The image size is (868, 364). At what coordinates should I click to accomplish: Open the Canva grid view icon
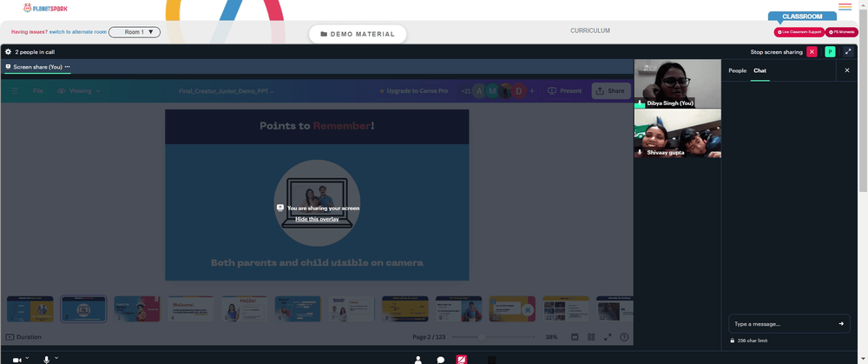591,337
